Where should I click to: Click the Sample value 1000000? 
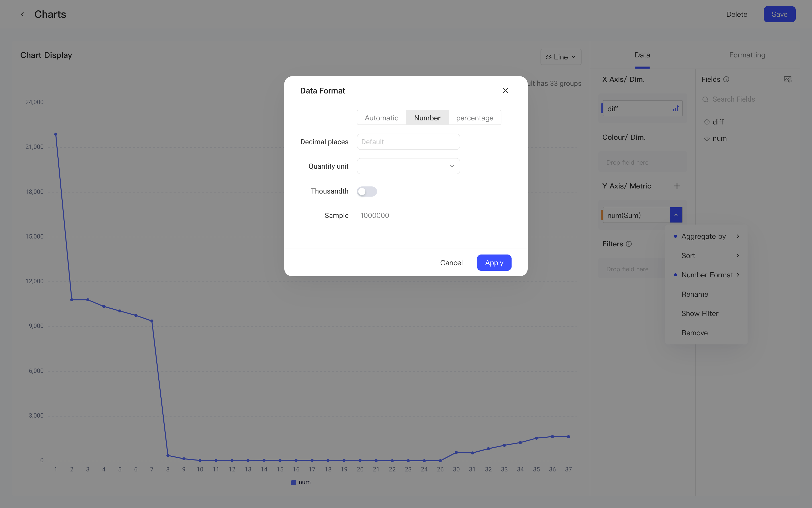point(375,216)
